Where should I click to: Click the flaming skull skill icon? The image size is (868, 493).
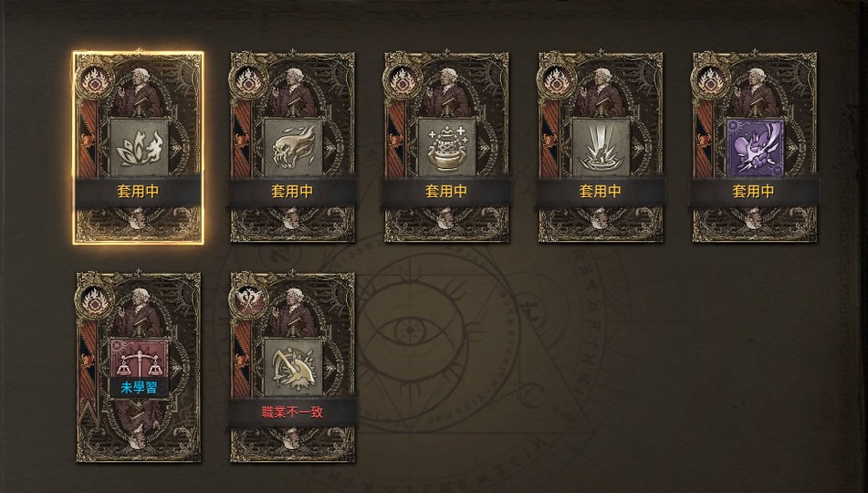(x=293, y=147)
